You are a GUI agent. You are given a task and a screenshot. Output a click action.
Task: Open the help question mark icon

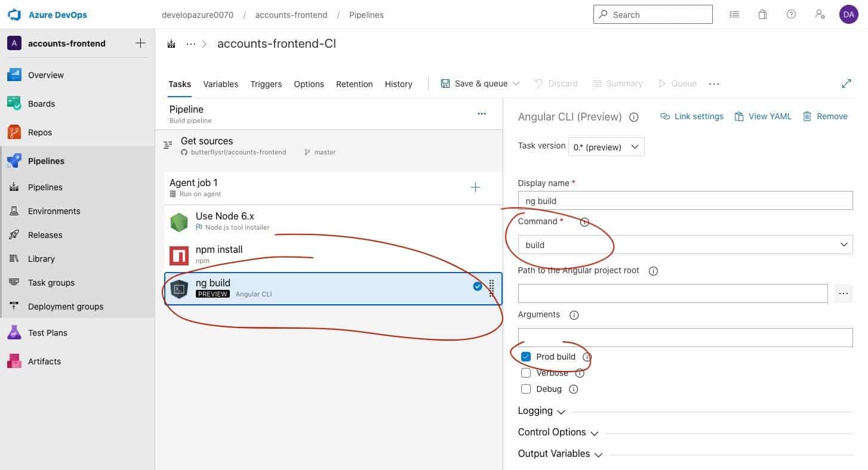point(791,14)
